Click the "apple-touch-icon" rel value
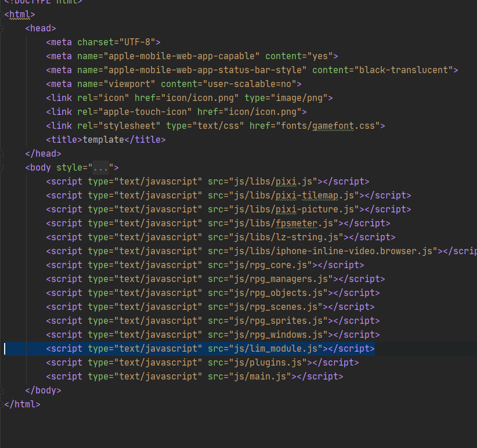 tap(145, 112)
